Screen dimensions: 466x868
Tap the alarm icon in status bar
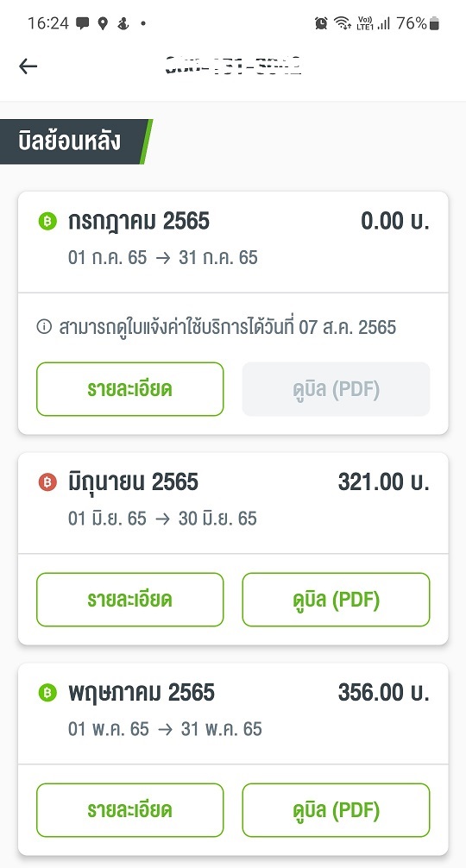321,23
